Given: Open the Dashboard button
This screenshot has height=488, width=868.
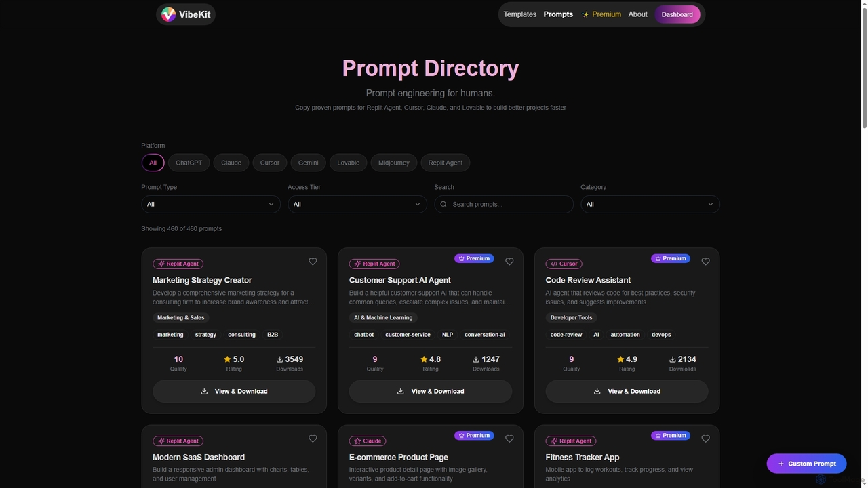Looking at the screenshot, I should click(x=677, y=14).
